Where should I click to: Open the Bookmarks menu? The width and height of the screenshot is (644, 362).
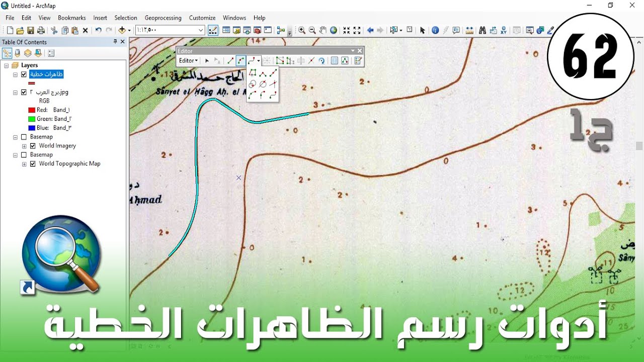tap(72, 18)
